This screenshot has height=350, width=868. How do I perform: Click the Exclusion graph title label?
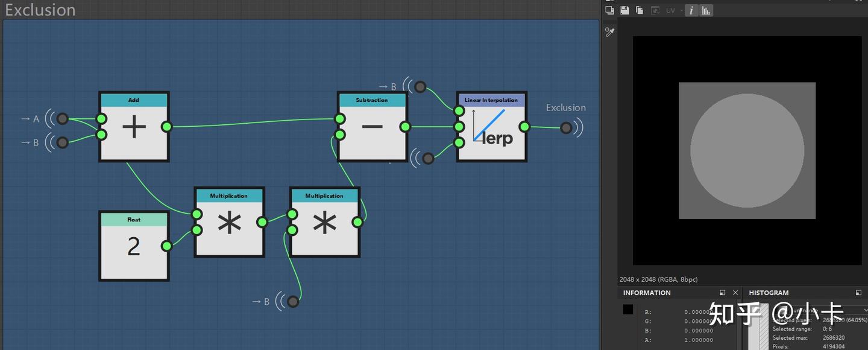[x=40, y=10]
